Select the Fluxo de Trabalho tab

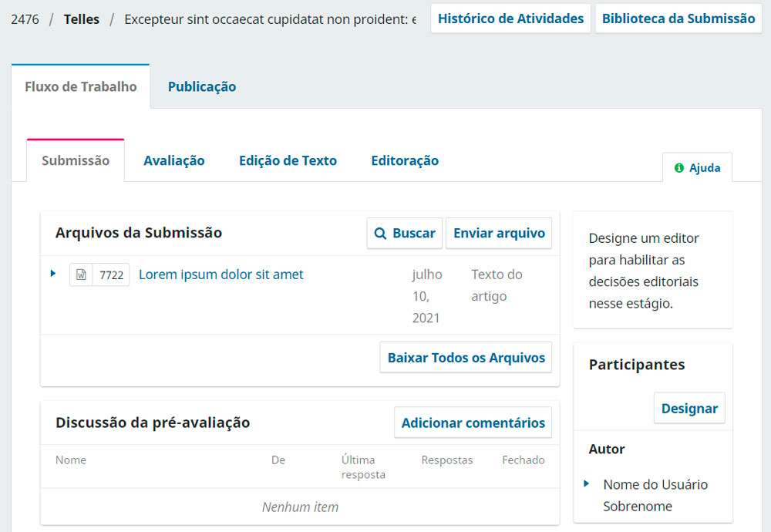(x=81, y=86)
